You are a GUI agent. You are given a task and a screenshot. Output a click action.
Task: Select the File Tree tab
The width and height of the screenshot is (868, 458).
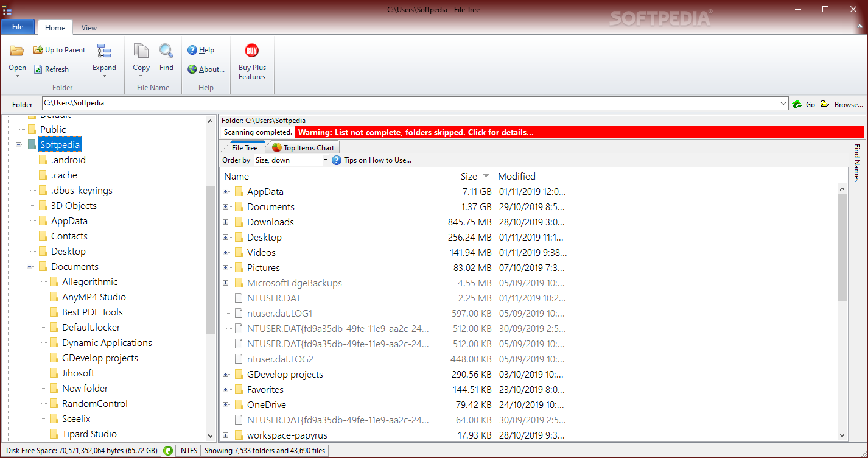click(x=244, y=147)
